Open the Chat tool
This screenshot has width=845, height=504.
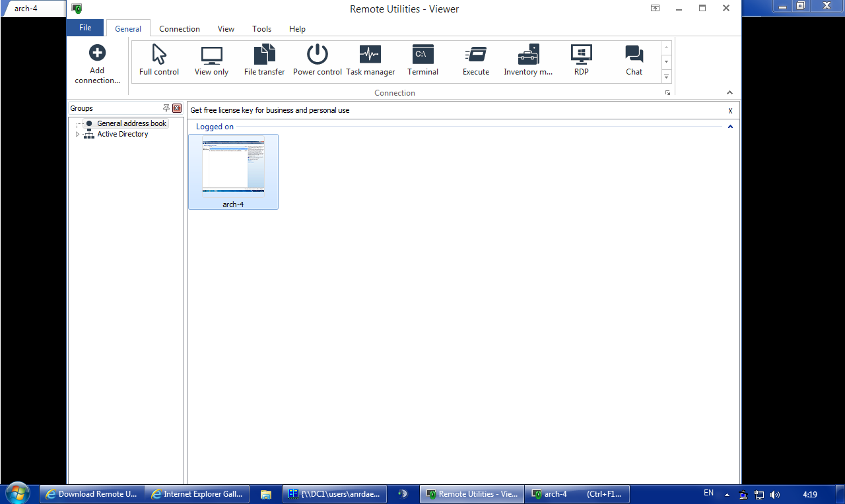(x=634, y=61)
